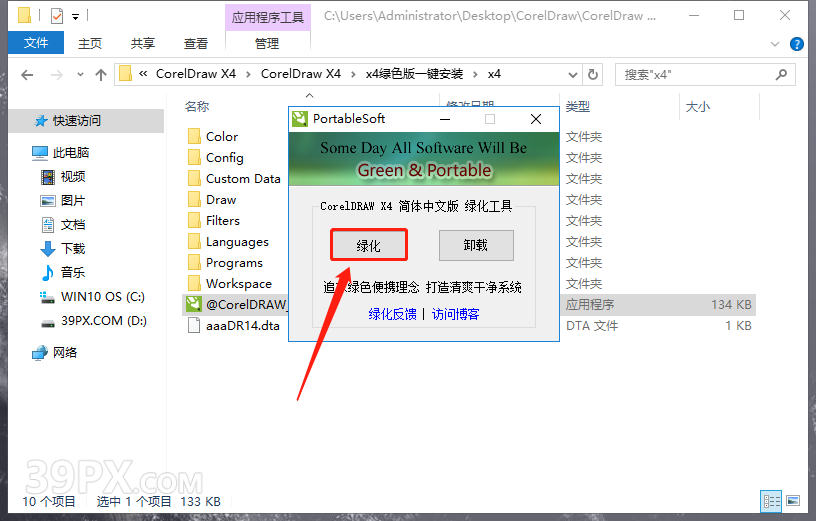This screenshot has height=521, width=816.
Task: Sort by 名称 column header
Action: tap(197, 107)
